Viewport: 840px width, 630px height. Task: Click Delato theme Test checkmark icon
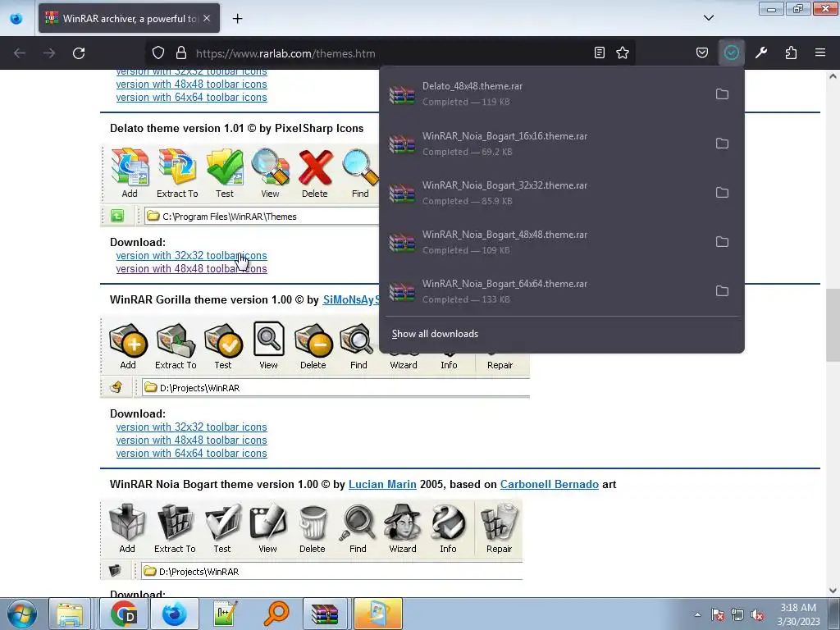pyautogui.click(x=225, y=172)
